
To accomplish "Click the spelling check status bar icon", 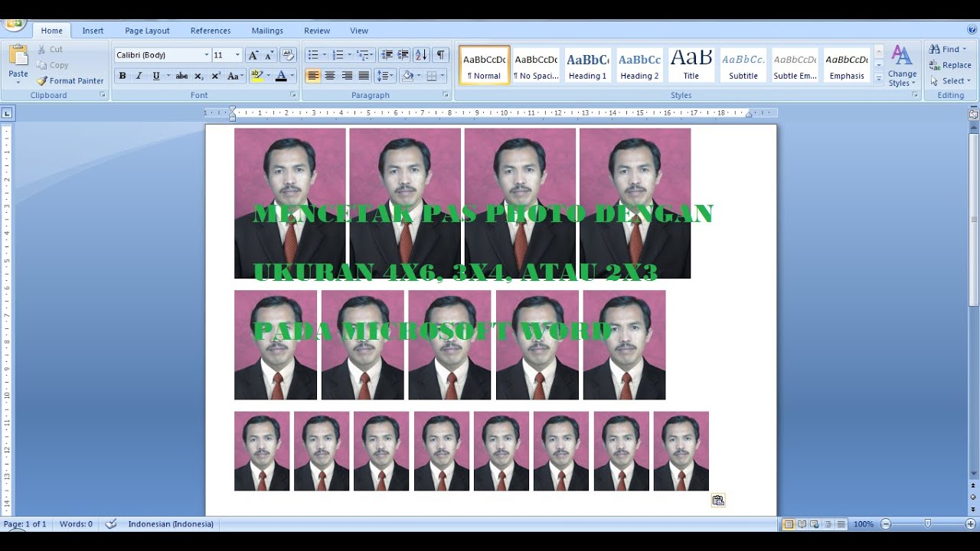I will pos(111,524).
